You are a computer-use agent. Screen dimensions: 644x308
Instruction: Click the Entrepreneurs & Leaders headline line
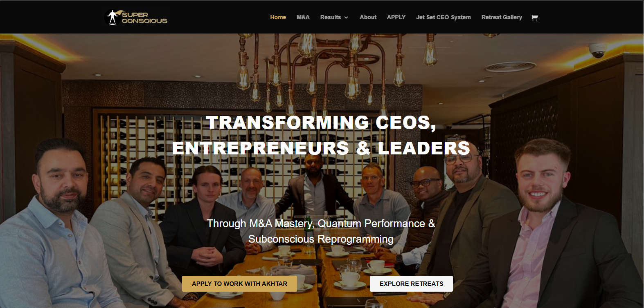321,148
